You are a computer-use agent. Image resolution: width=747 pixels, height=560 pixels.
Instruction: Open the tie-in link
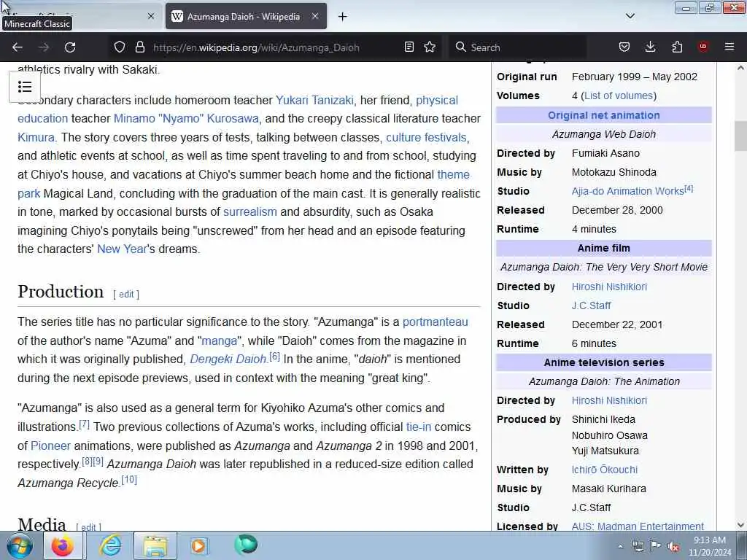(x=418, y=427)
